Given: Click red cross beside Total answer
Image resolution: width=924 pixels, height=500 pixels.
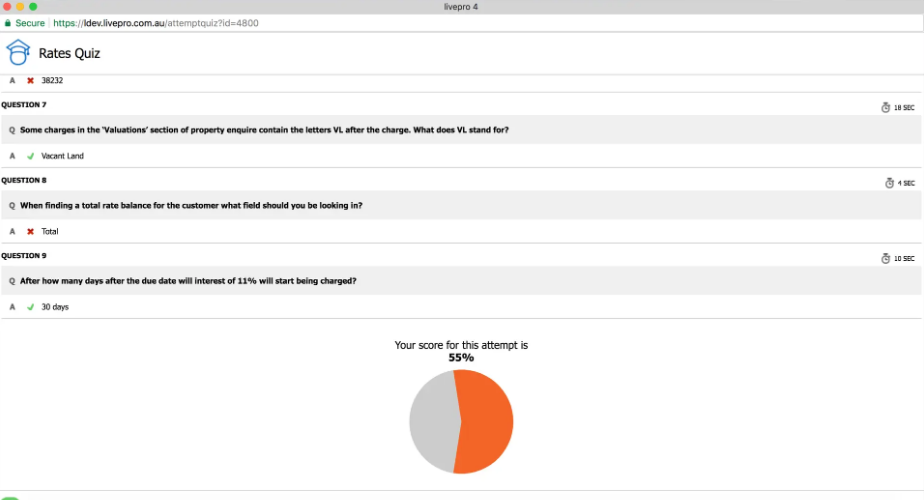Looking at the screenshot, I should 30,231.
